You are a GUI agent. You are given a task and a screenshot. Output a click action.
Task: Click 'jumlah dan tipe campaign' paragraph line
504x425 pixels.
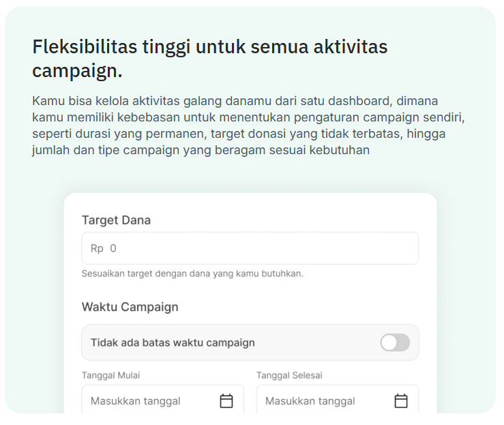(201, 150)
